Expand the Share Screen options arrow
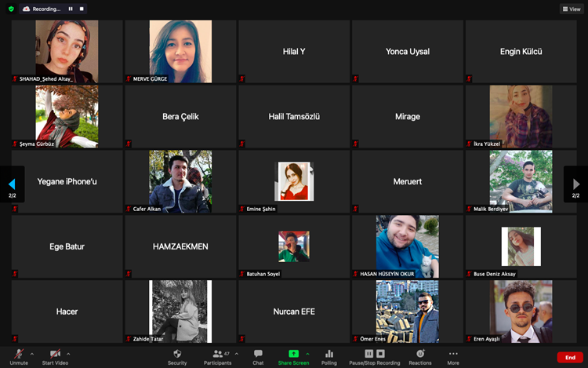This screenshot has height=368, width=588. 307,354
